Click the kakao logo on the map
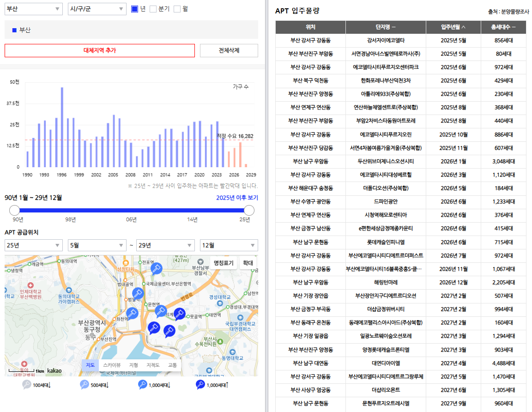532x412 pixels. (54, 370)
